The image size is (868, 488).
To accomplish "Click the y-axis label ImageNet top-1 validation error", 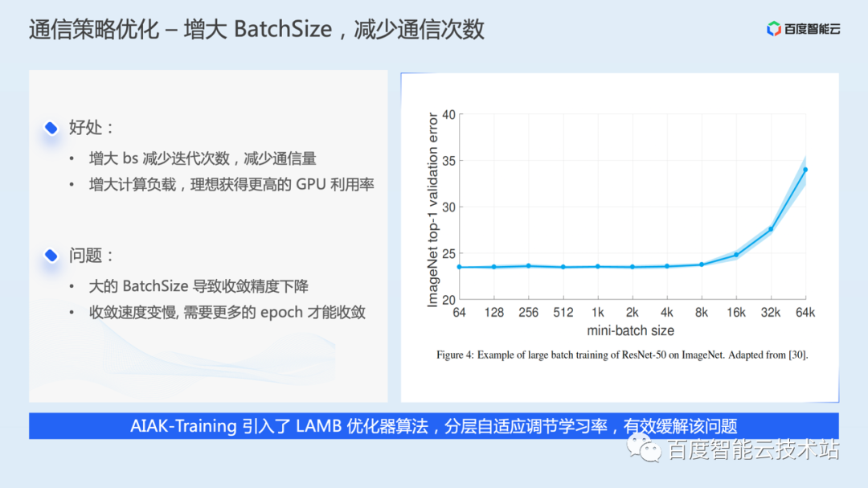I will (x=432, y=210).
